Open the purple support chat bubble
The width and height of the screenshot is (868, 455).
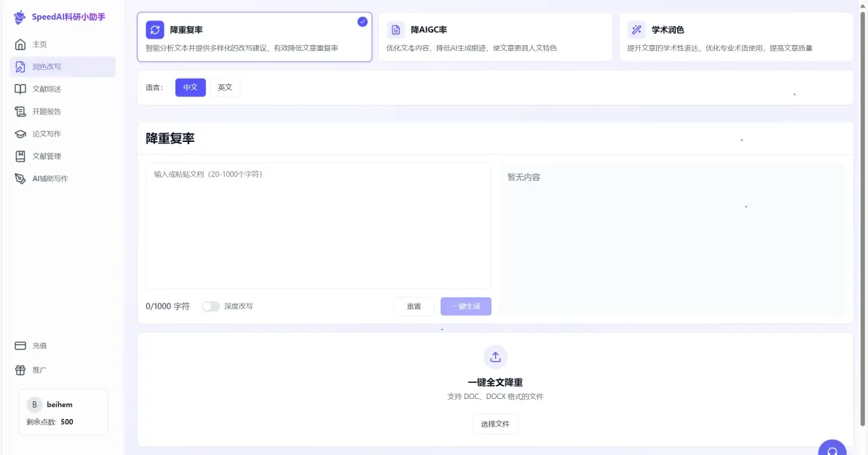(832, 448)
